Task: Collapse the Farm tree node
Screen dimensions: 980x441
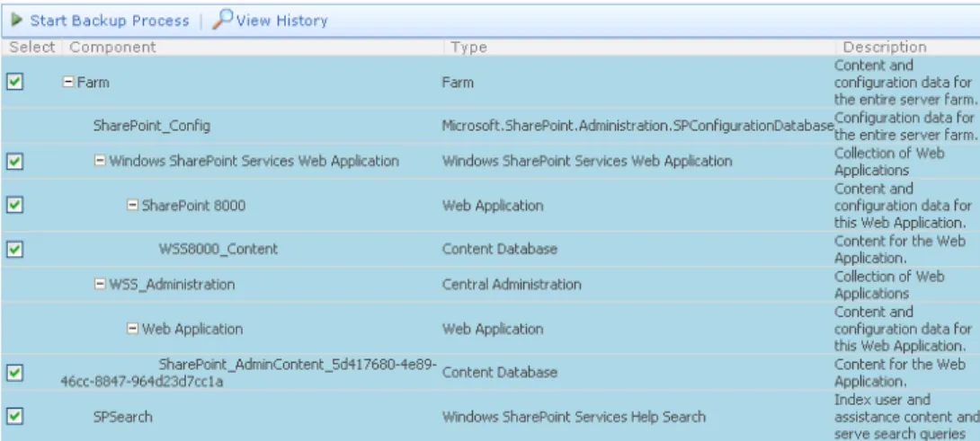Action: pos(68,82)
